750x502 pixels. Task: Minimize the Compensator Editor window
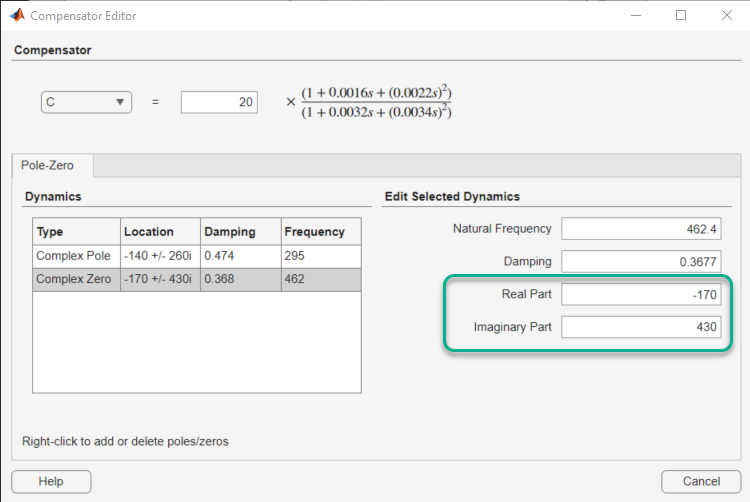[635, 16]
